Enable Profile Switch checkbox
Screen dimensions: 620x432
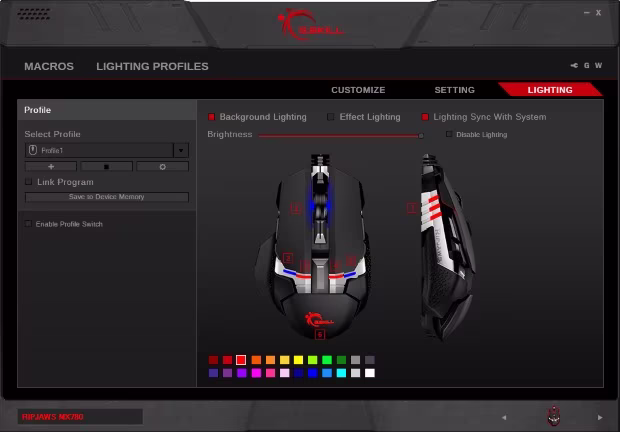[28, 224]
